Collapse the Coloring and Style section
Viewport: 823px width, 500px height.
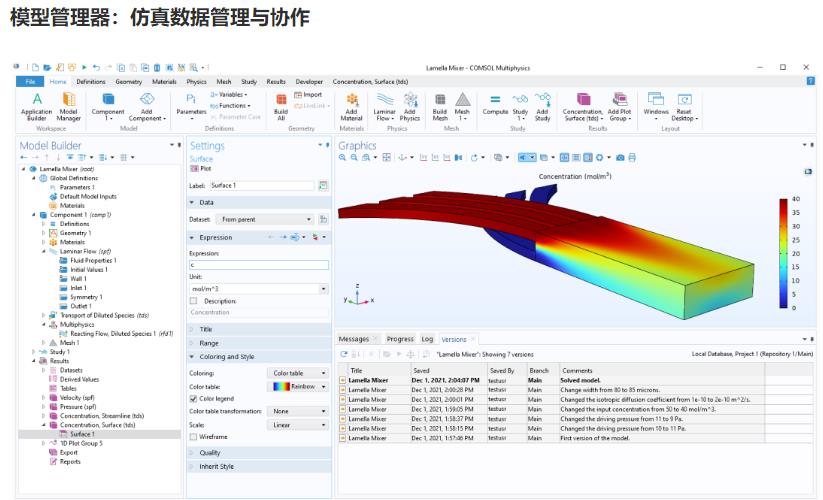click(x=259, y=357)
